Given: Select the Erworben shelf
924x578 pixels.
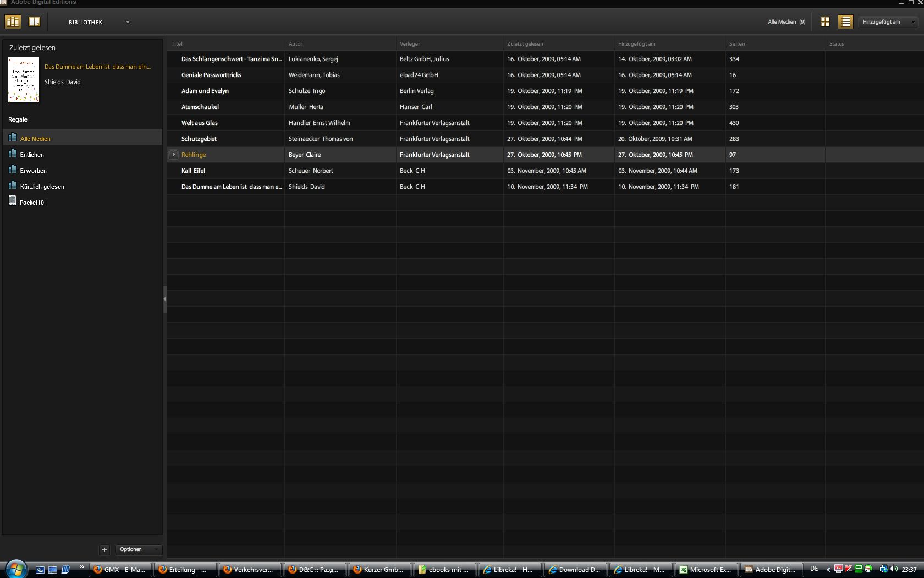Looking at the screenshot, I should (x=82, y=170).
